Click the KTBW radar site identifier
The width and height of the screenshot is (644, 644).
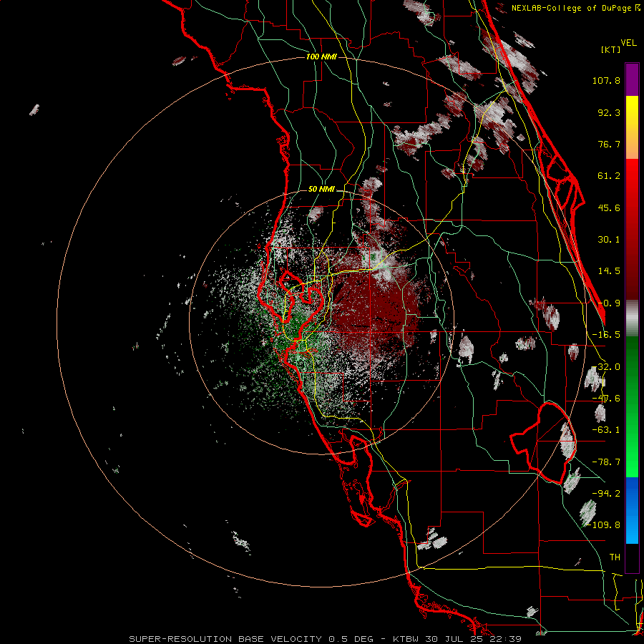[x=406, y=639]
